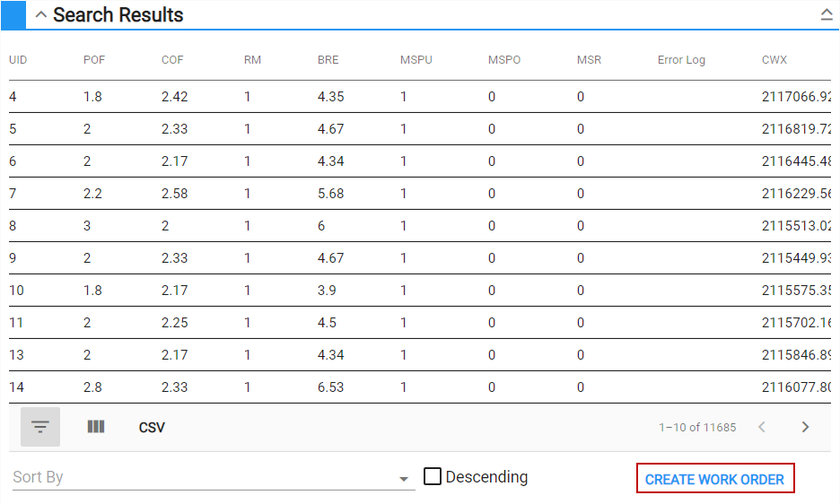Export results with CSV button
The image size is (840, 504).
[152, 428]
